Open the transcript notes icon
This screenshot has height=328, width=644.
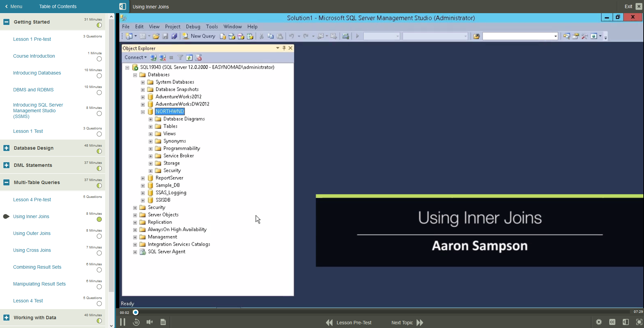click(x=163, y=322)
